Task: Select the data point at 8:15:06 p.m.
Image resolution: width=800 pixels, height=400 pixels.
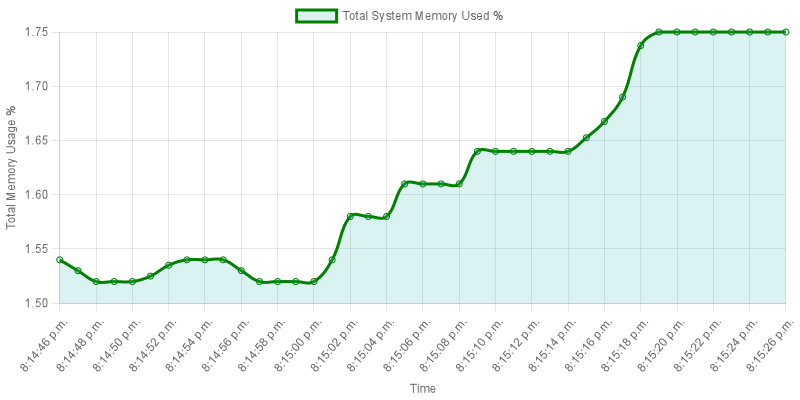Action: [423, 184]
